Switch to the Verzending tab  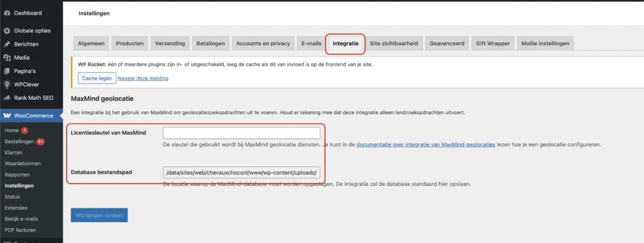(x=170, y=43)
